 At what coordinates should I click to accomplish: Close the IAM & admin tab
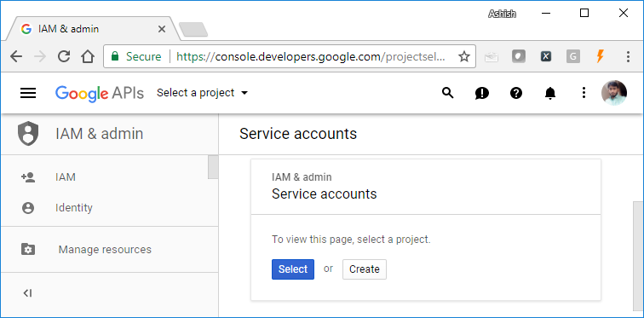162,29
